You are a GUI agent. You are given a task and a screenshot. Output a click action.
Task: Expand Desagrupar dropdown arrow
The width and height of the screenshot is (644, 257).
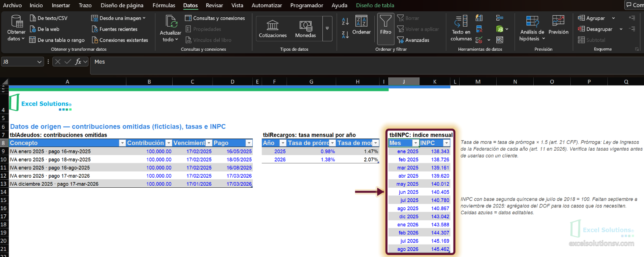coord(621,29)
